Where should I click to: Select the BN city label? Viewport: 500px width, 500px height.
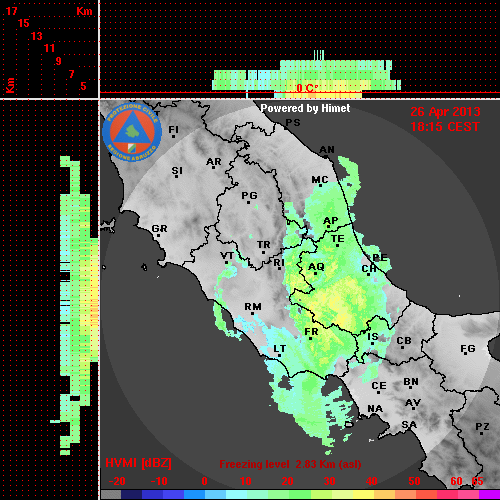tap(411, 381)
